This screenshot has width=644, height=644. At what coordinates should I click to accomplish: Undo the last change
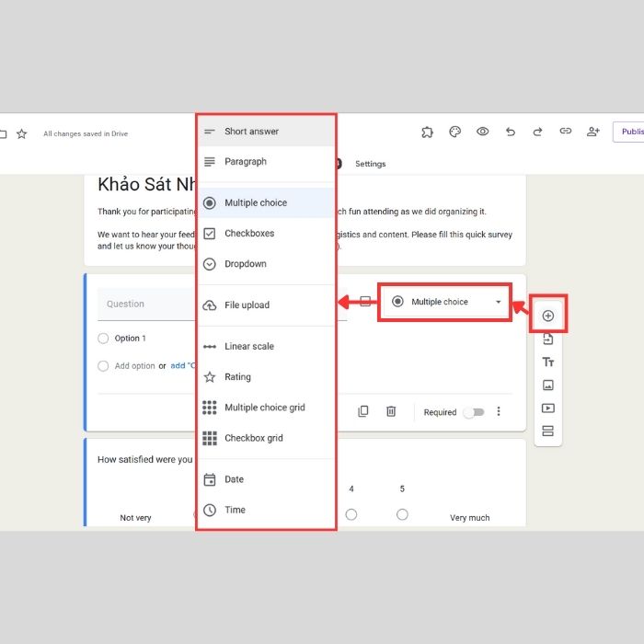510,132
